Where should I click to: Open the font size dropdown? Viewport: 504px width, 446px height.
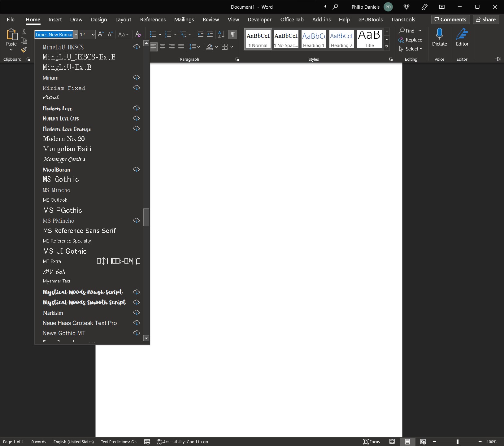click(93, 35)
